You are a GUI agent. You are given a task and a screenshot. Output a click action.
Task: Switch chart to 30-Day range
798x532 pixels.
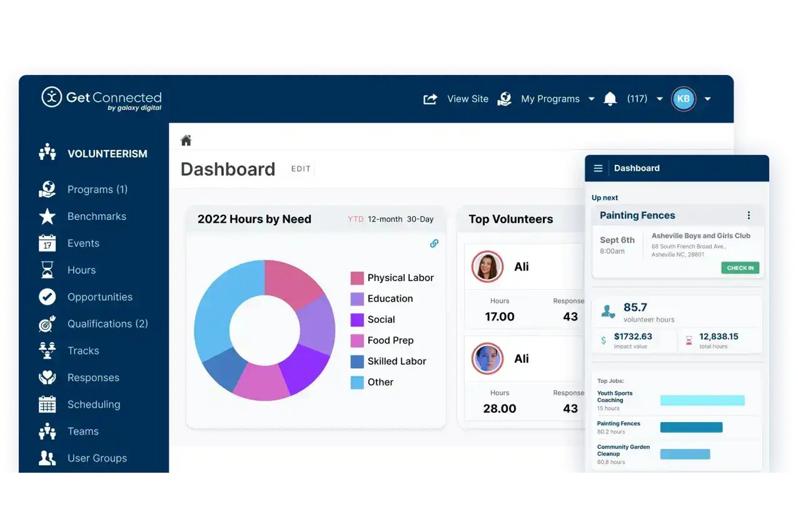(420, 219)
